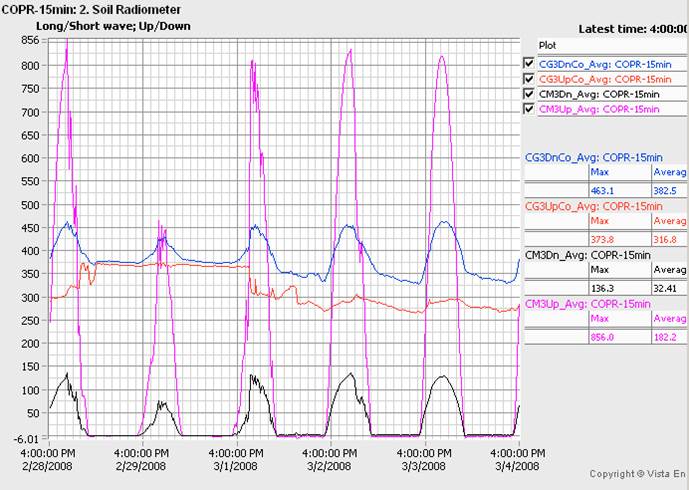Click the 856 y-axis maximum label

30,40
